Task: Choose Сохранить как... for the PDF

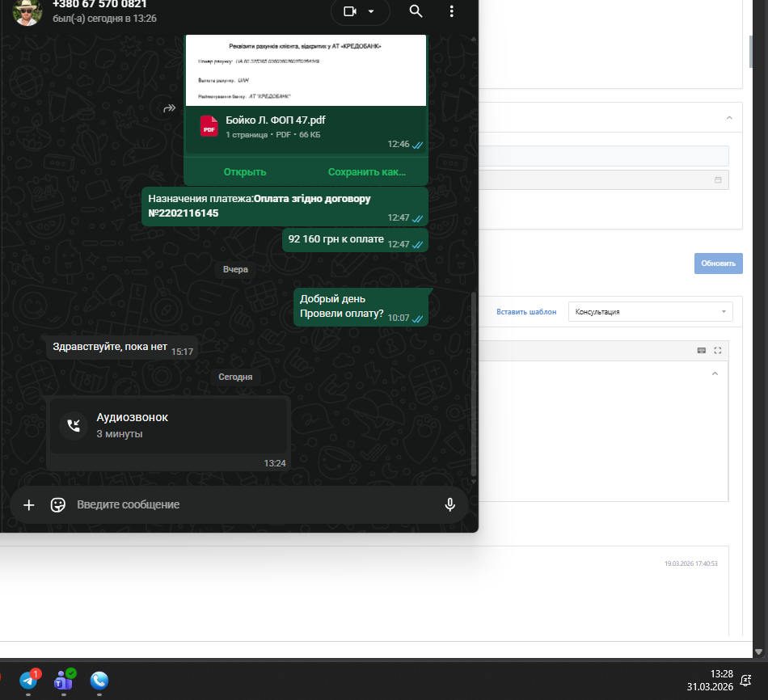Action: [367, 172]
